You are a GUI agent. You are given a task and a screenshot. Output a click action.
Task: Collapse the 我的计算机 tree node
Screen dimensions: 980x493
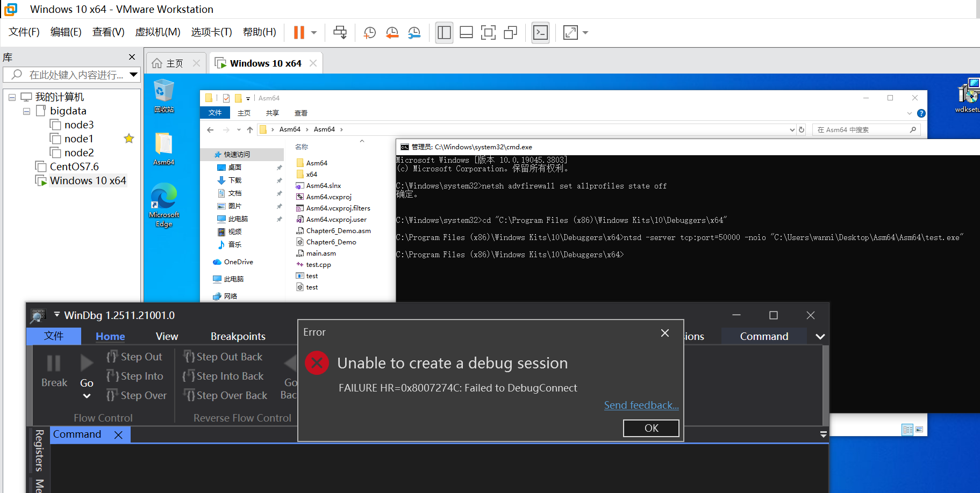(12, 97)
